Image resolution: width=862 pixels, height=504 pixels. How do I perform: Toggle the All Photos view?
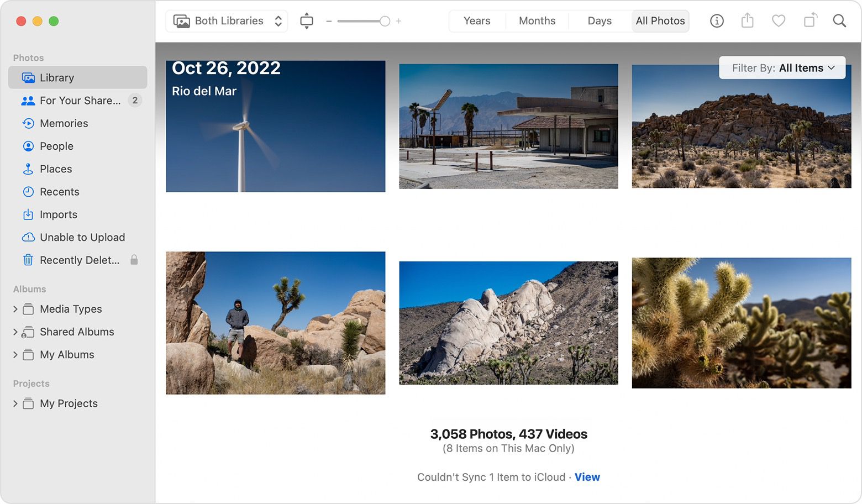point(660,20)
